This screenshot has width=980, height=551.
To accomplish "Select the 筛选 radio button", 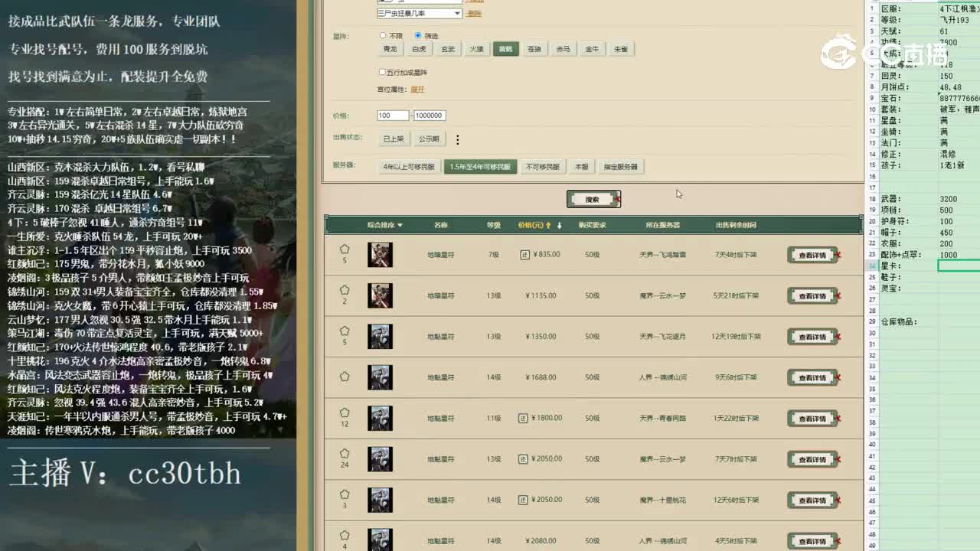I will 418,35.
